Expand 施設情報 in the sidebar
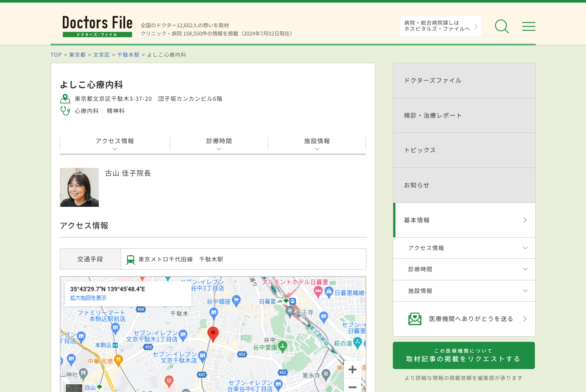Viewport: 586px width, 392px height. pos(464,291)
